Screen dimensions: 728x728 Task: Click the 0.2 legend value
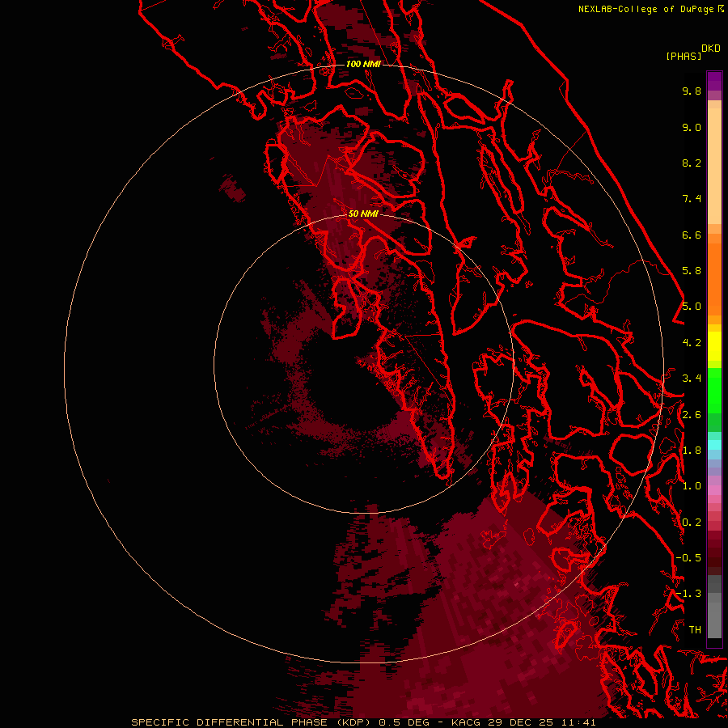click(692, 523)
